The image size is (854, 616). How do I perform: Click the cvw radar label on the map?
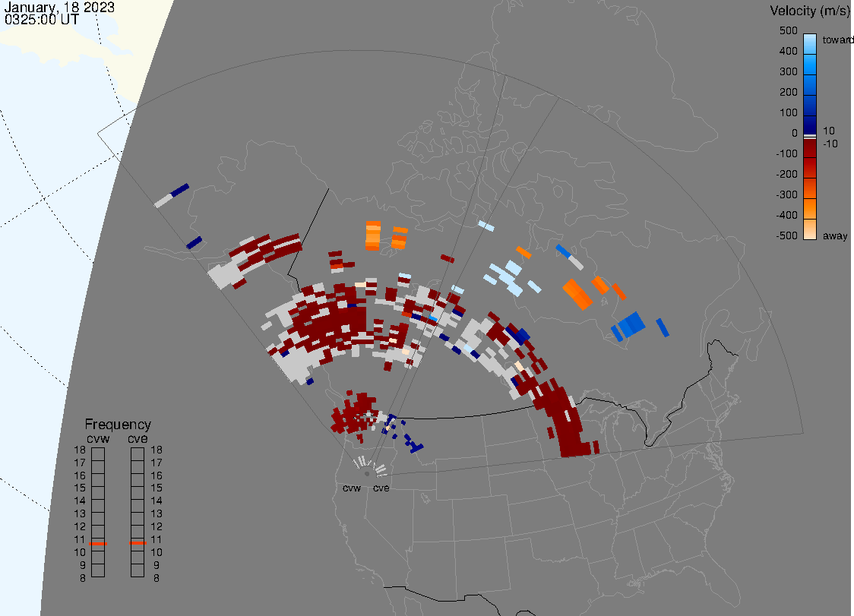click(352, 488)
